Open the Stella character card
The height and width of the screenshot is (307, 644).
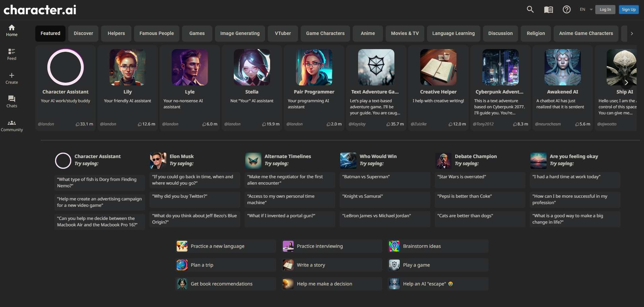[x=252, y=88]
